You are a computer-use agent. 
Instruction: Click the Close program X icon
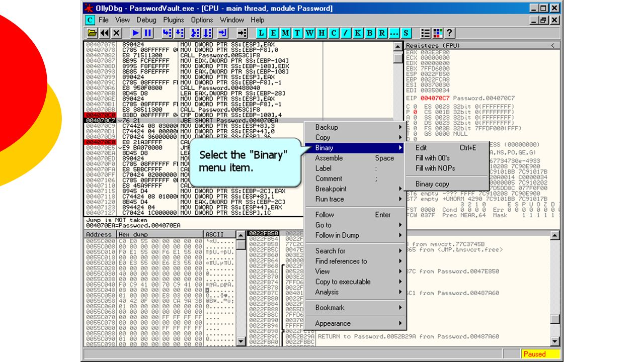pyautogui.click(x=117, y=33)
